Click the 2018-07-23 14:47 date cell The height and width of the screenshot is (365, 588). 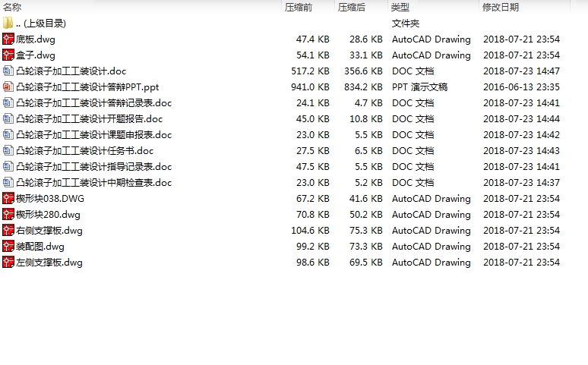[x=521, y=71]
